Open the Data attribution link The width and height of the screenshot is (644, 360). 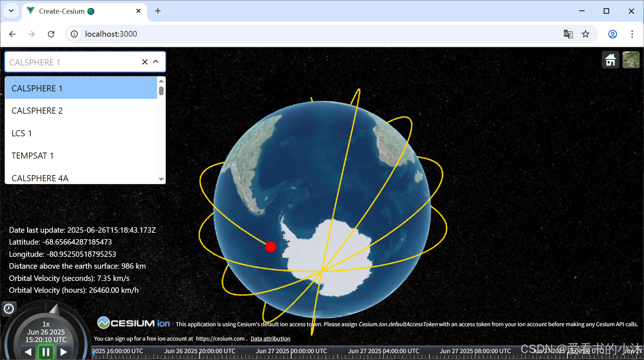270,339
